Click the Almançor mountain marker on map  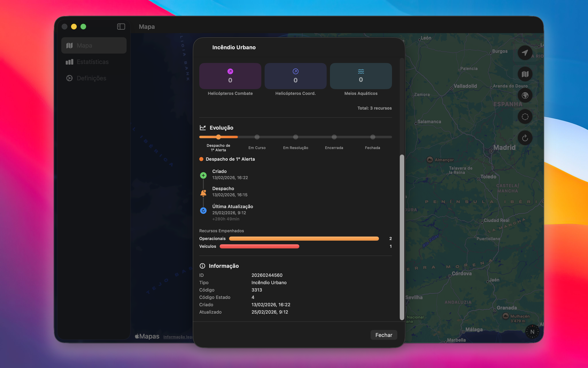point(430,160)
